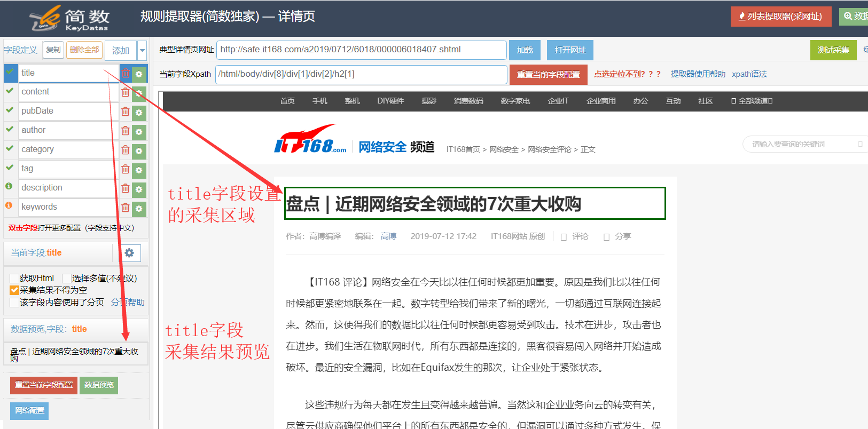Focus the 当前字段Xpath input box
This screenshot has height=429, width=868.
[x=362, y=75]
